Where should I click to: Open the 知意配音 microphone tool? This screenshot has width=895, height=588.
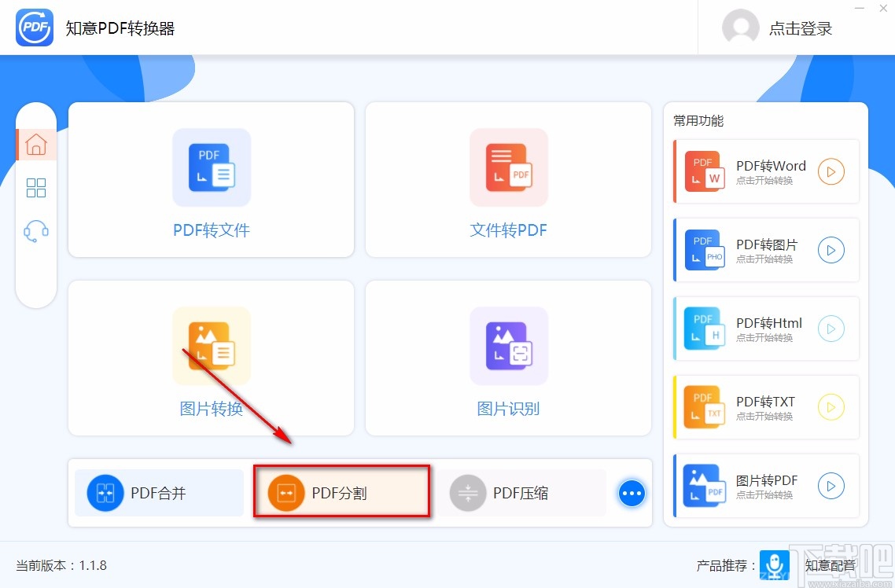coord(774,564)
